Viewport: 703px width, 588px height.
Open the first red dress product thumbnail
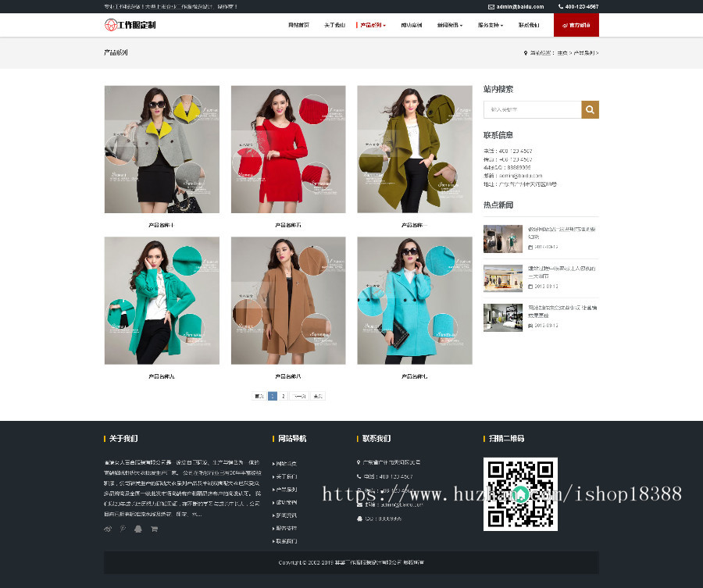288,148
